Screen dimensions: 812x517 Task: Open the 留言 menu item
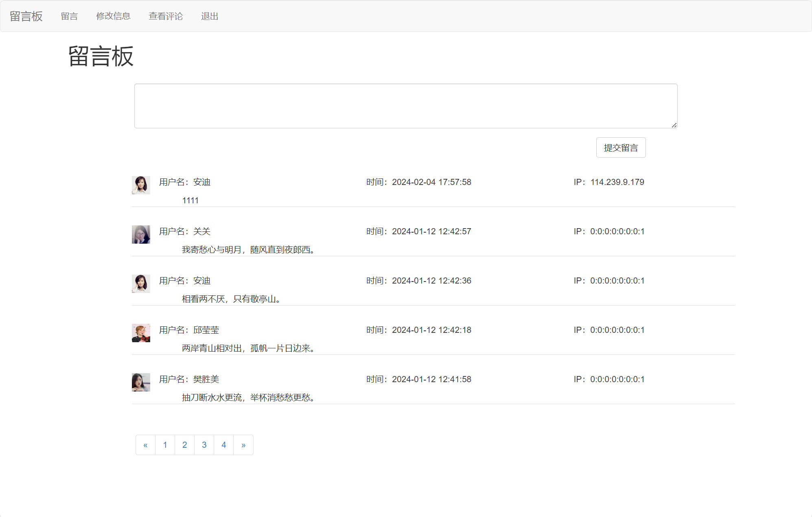point(69,16)
